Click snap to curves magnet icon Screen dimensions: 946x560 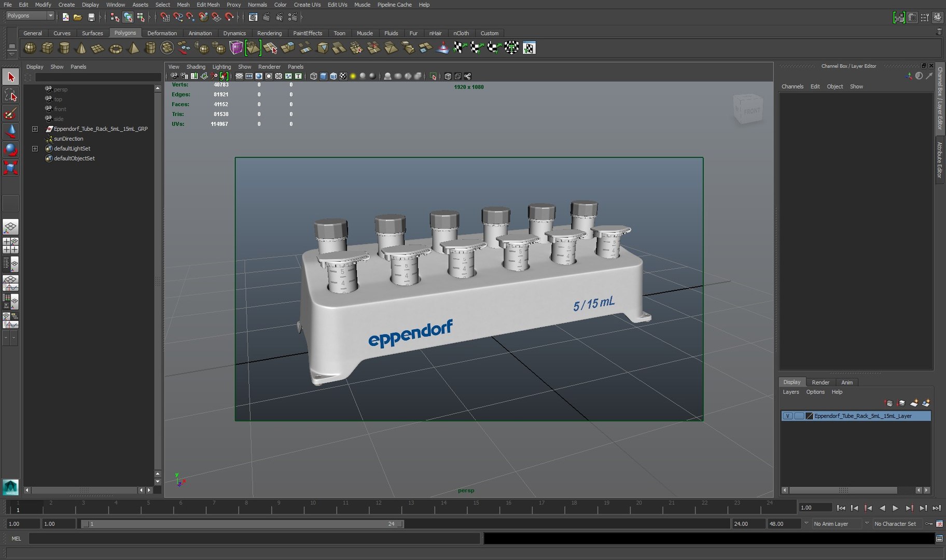[178, 17]
